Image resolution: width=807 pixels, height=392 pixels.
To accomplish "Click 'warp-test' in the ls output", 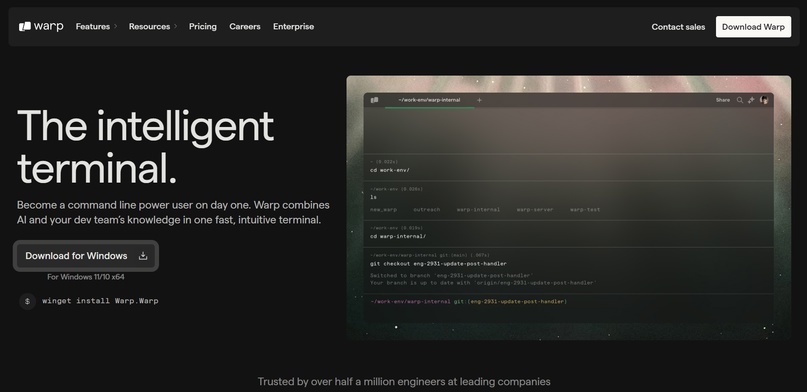I will click(585, 209).
